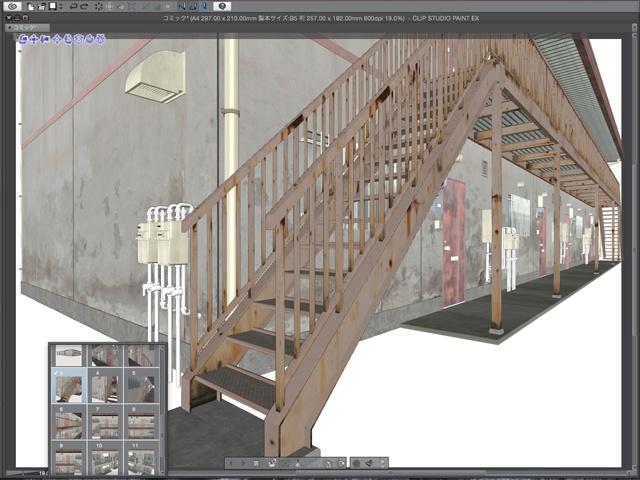Open the object list icon in launcher
The height and width of the screenshot is (480, 640).
[256, 463]
